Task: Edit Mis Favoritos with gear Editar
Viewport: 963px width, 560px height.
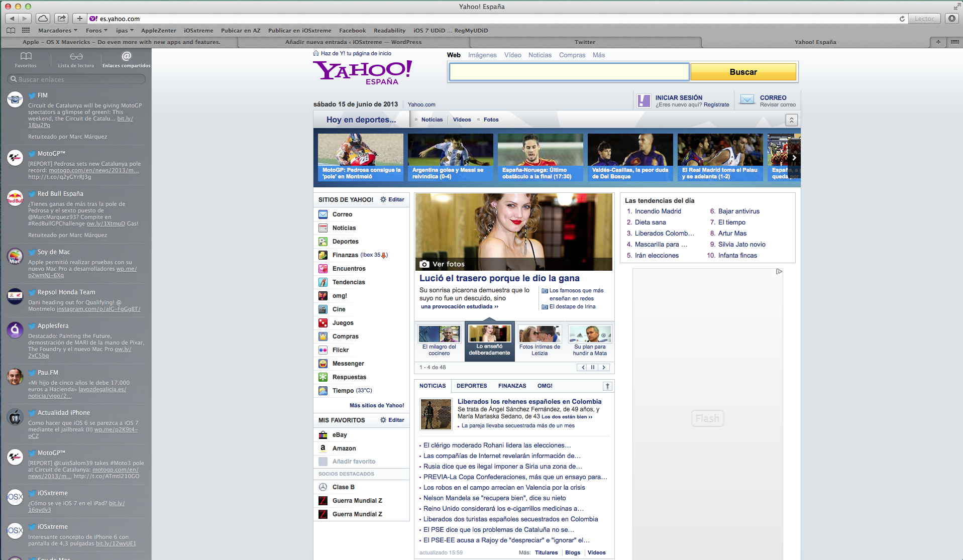Action: [392, 420]
